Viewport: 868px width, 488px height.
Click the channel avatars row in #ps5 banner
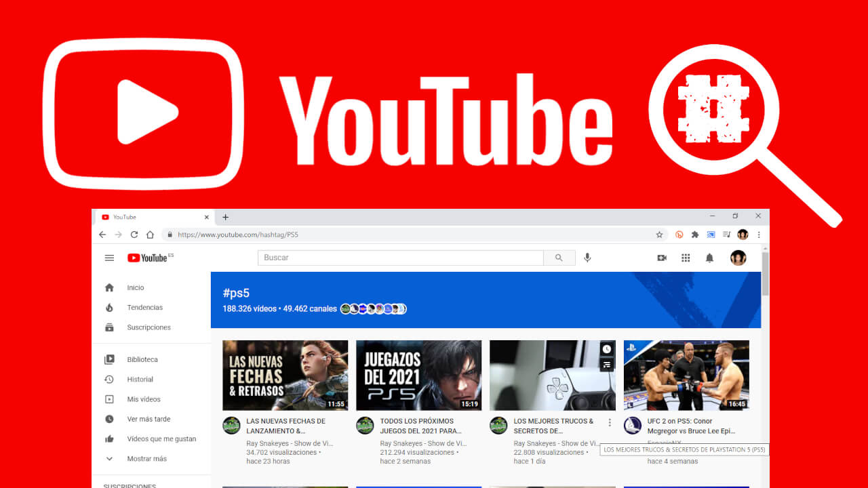pos(373,308)
